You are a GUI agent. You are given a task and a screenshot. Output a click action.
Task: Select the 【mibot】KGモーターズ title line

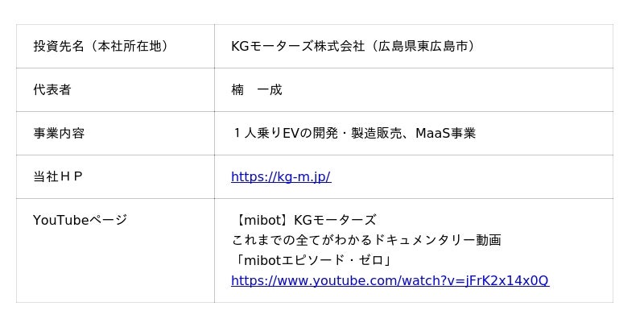(x=304, y=220)
